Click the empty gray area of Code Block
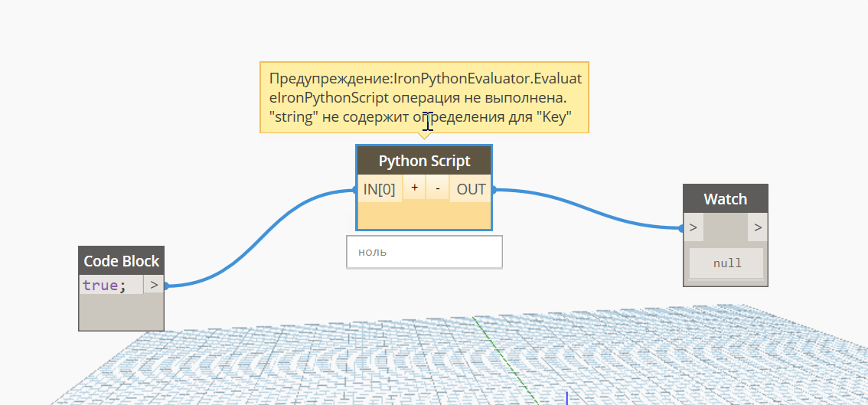The height and width of the screenshot is (405, 868). pyautogui.click(x=121, y=312)
